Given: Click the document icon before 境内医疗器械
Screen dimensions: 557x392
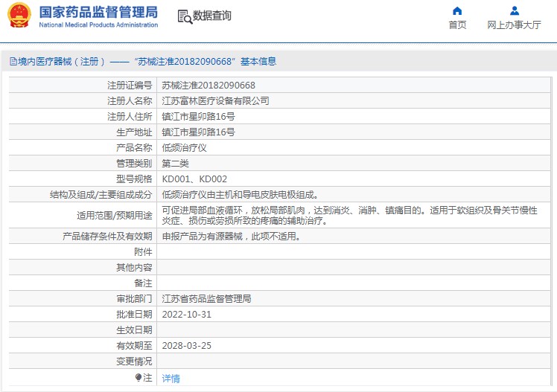Looking at the screenshot, I should tap(13, 62).
